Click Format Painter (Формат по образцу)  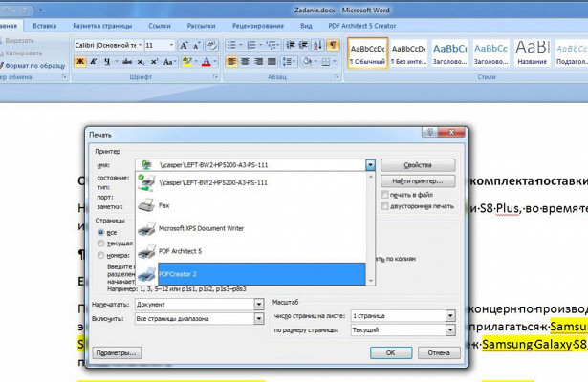pos(34,66)
